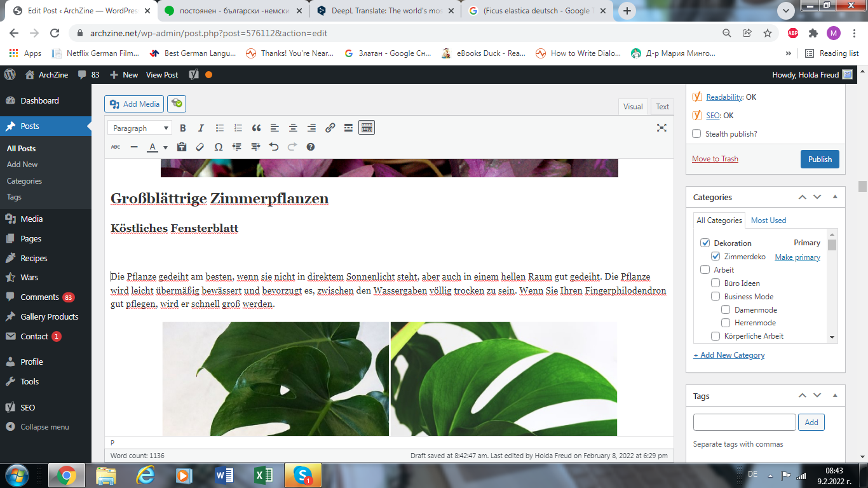This screenshot has width=868, height=488.
Task: Click Move to Trash link
Action: pos(715,159)
